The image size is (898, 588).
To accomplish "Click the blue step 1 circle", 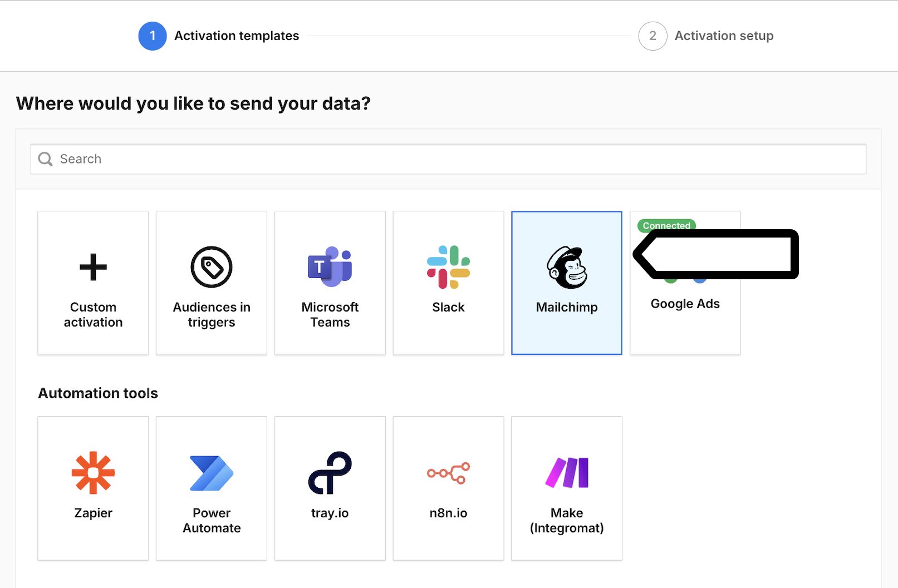I will [x=152, y=36].
